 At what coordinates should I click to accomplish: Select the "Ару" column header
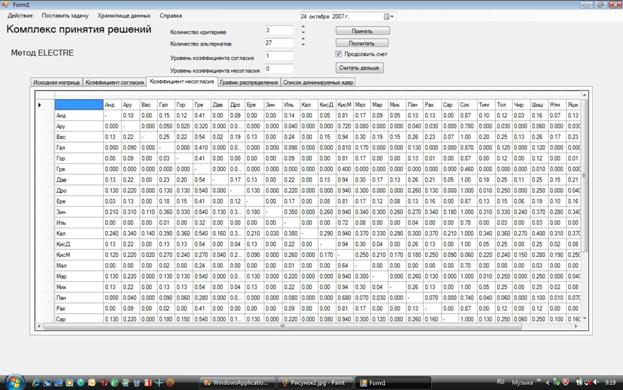(x=130, y=105)
